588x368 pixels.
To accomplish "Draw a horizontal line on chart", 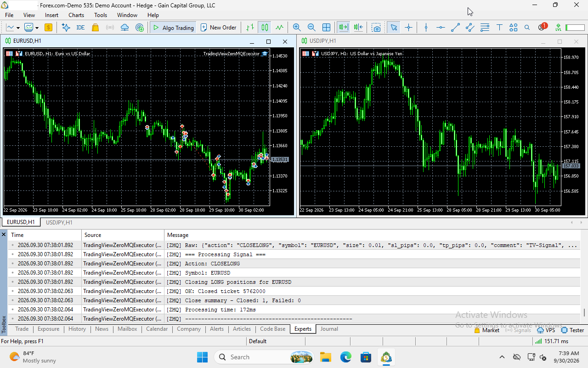I will point(441,28).
